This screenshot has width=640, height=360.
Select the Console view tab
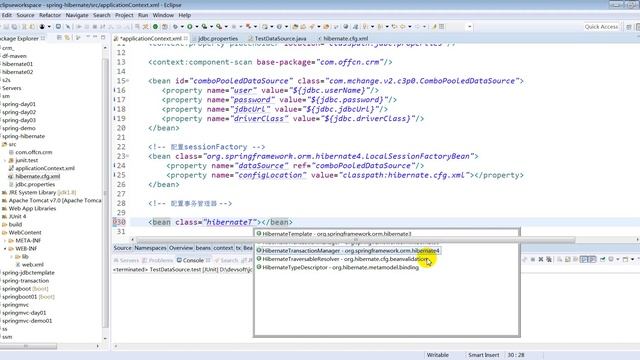[193, 260]
